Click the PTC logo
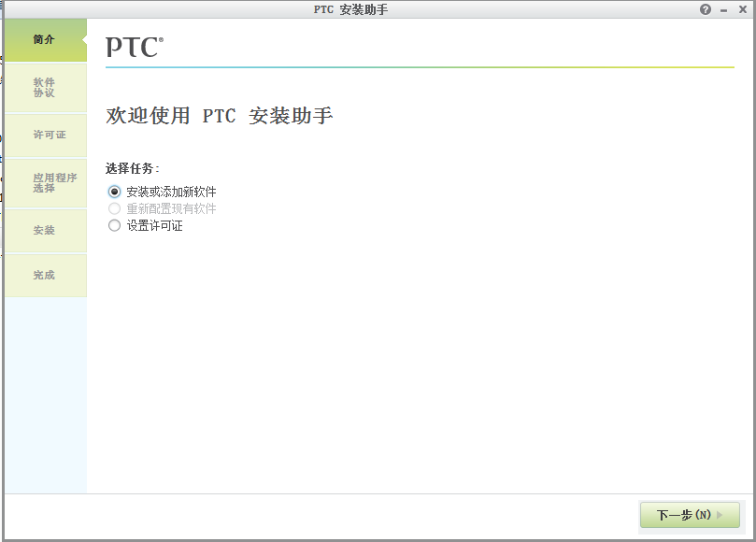Screen dimensions: 756x542 (135, 48)
